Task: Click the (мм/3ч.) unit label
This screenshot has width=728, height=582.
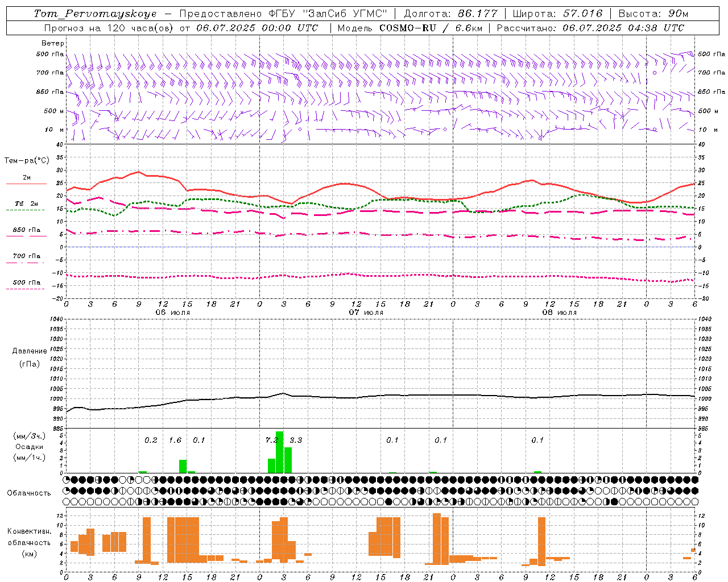Action: click(x=29, y=436)
